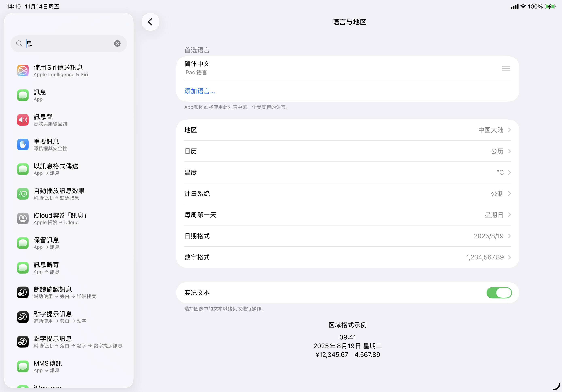Tap the 添加语言… link
The height and width of the screenshot is (392, 562).
(199, 91)
